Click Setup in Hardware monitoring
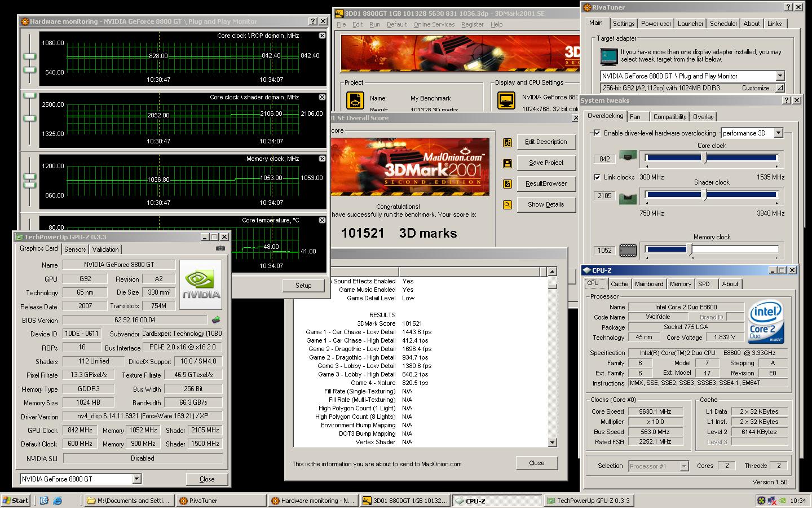Screen dimensions: 812x508 click(x=303, y=286)
